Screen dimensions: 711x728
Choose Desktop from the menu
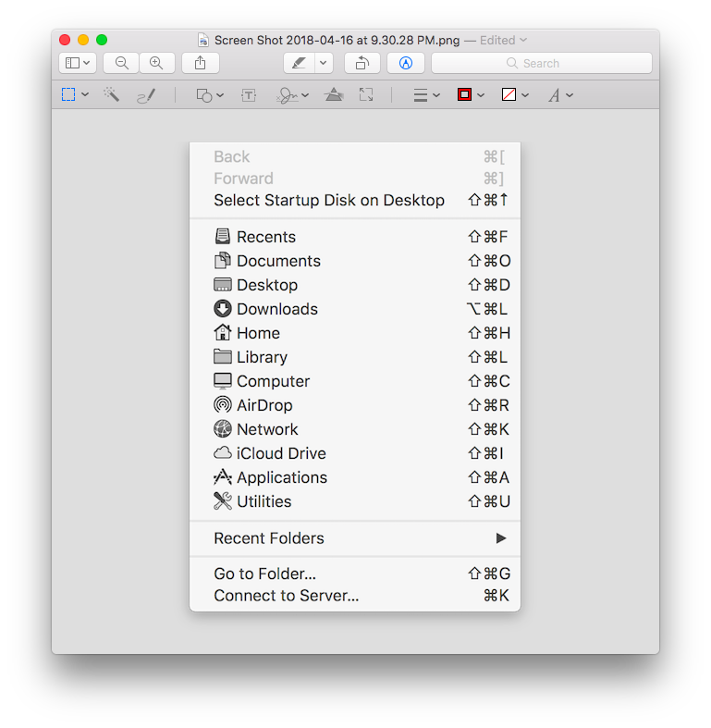355,285
